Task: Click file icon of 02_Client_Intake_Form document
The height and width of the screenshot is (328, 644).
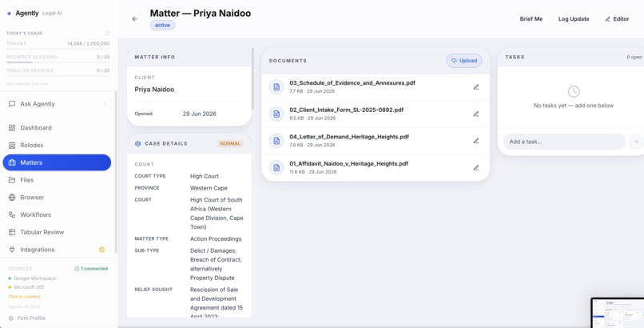Action: [x=276, y=114]
